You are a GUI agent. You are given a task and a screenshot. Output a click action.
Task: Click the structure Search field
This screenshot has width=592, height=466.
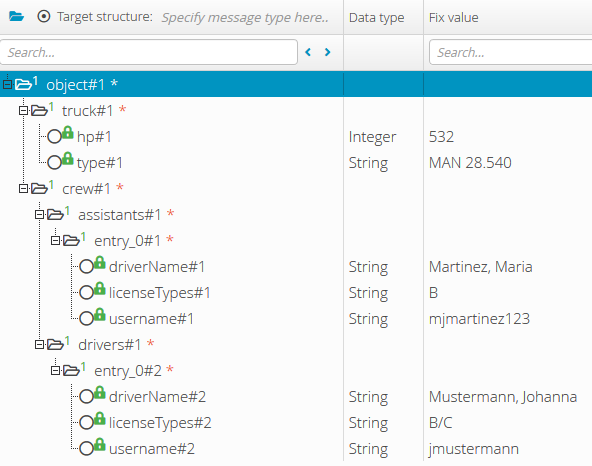(149, 52)
